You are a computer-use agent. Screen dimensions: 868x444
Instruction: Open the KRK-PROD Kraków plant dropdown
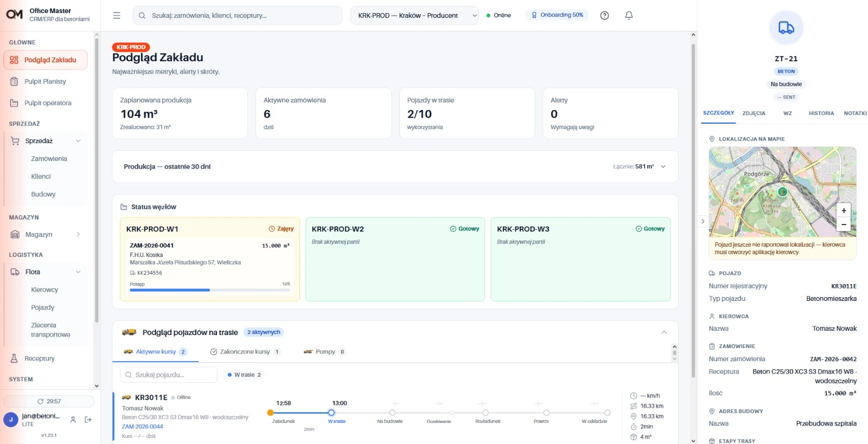[x=414, y=16]
